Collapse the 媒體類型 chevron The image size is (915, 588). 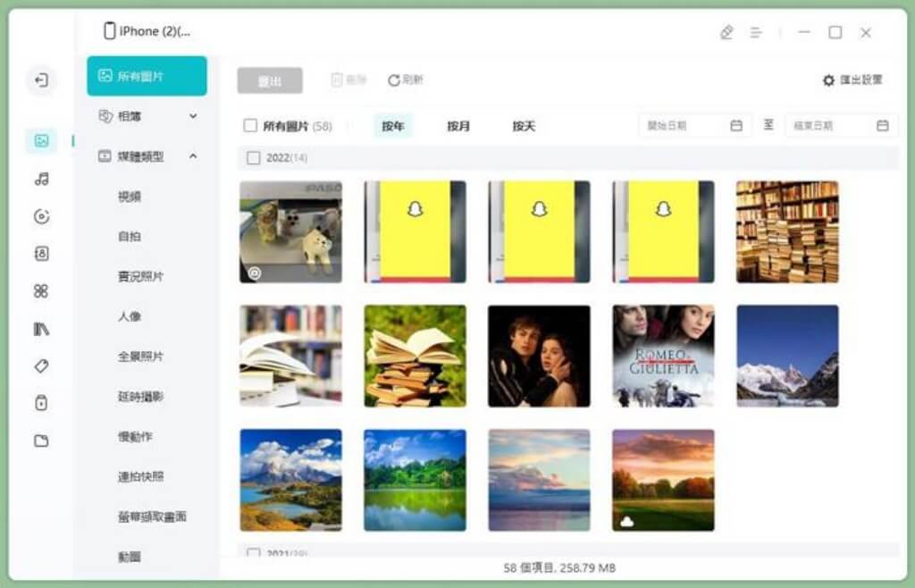tap(193, 156)
